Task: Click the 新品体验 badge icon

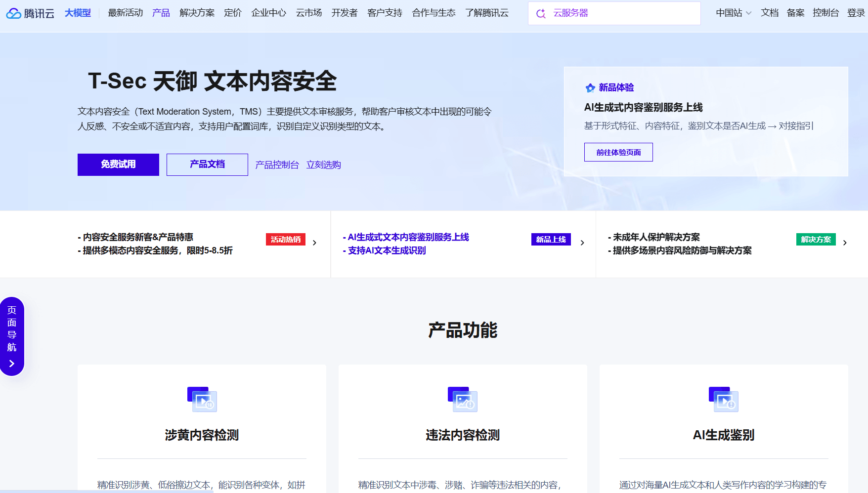Action: 590,88
